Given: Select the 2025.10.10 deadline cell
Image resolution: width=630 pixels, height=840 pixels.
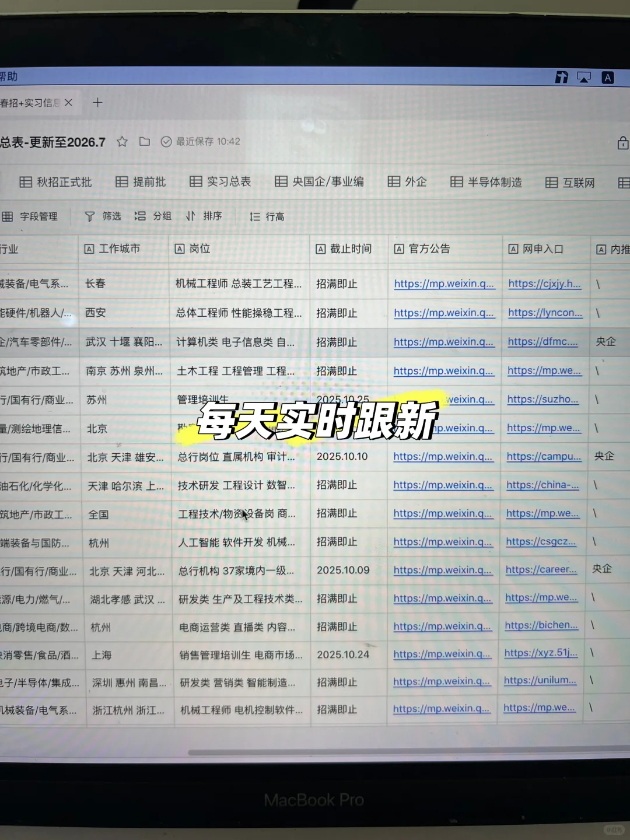Looking at the screenshot, I should point(349,457).
